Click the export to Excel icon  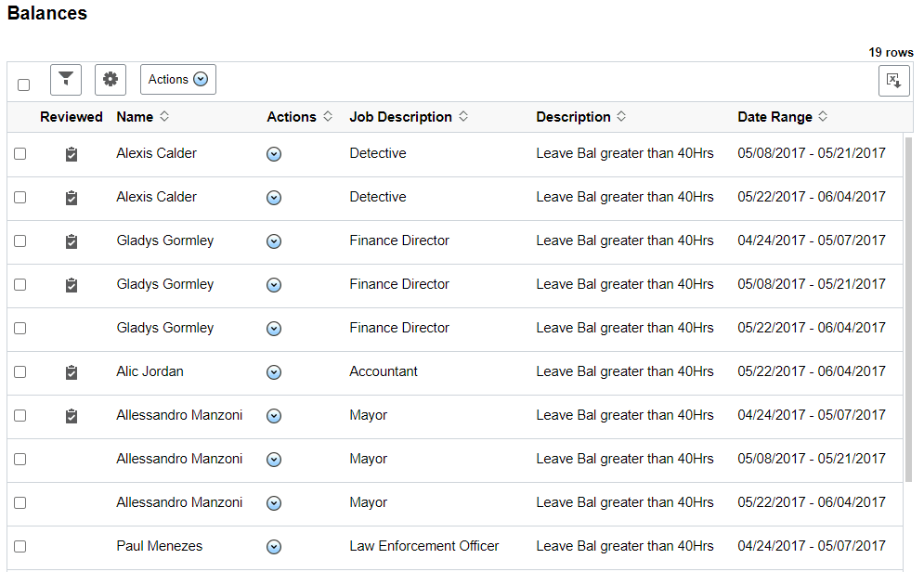[x=893, y=81]
